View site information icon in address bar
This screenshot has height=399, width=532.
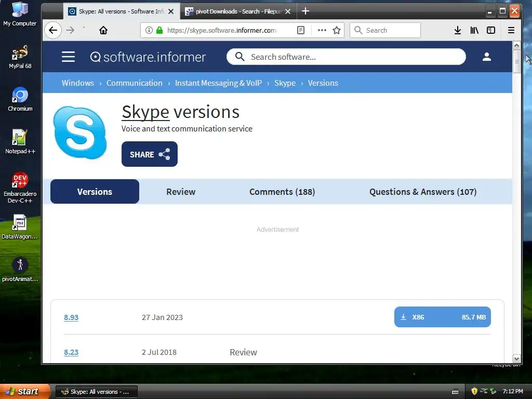pos(149,30)
